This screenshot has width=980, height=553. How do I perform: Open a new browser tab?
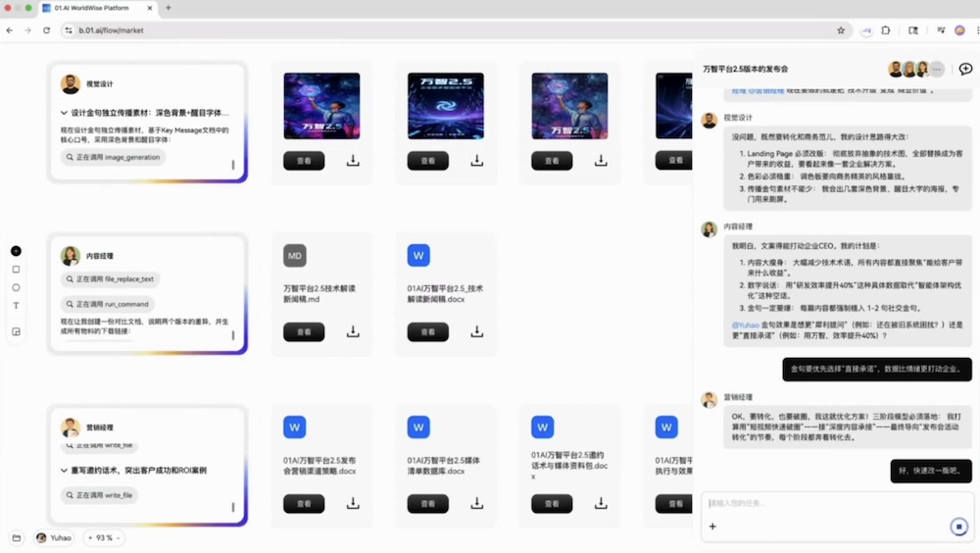coord(169,8)
